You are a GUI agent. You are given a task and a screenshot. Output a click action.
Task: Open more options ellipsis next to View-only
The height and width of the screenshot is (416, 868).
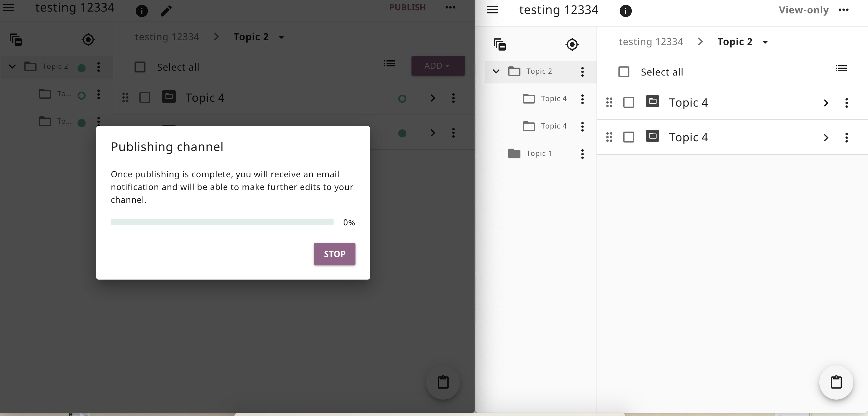[843, 10]
